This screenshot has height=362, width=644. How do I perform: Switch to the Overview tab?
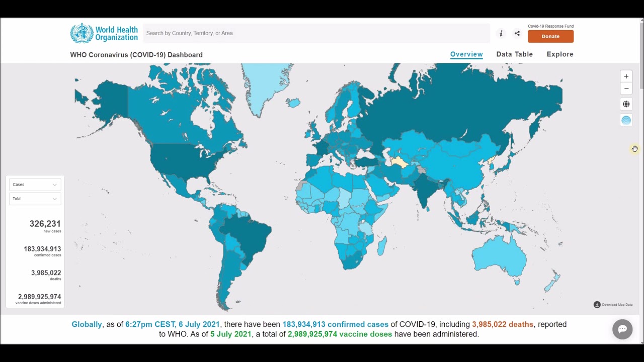point(466,54)
